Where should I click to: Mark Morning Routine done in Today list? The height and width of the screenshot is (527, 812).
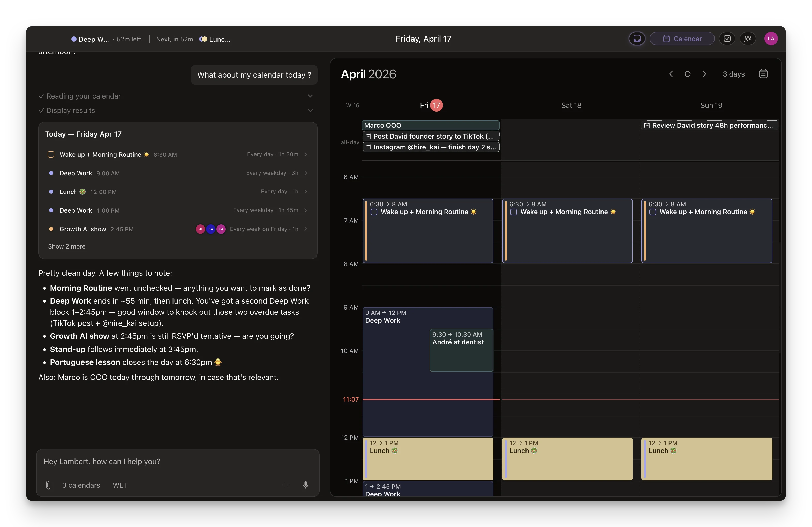51,155
